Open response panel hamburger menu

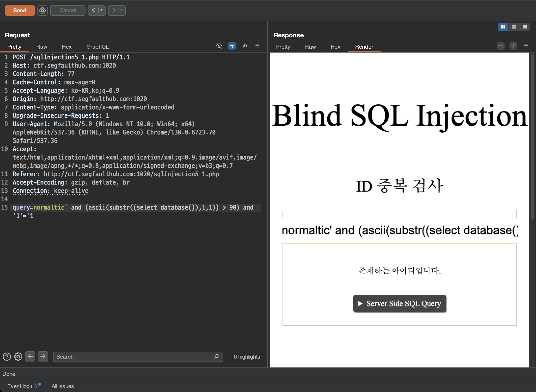[x=526, y=46]
